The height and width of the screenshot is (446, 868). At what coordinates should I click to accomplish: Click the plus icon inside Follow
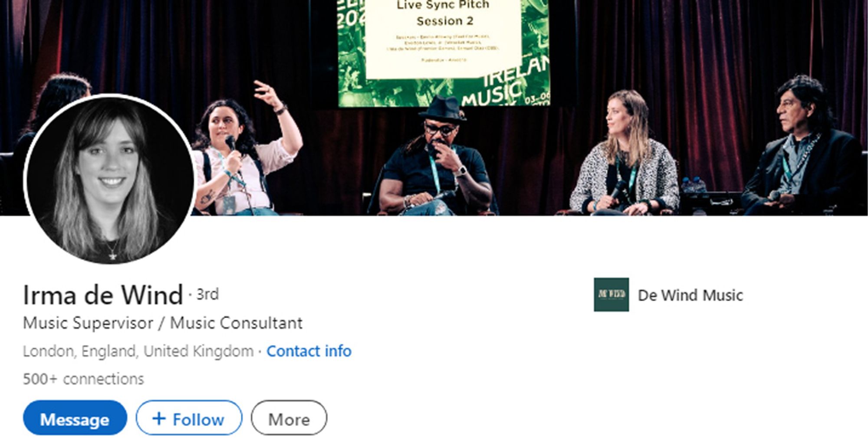[x=159, y=418]
